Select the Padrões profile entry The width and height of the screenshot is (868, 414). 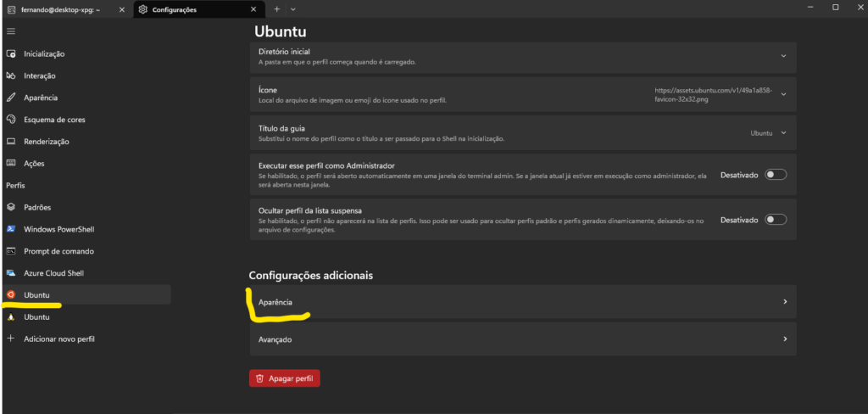point(86,207)
